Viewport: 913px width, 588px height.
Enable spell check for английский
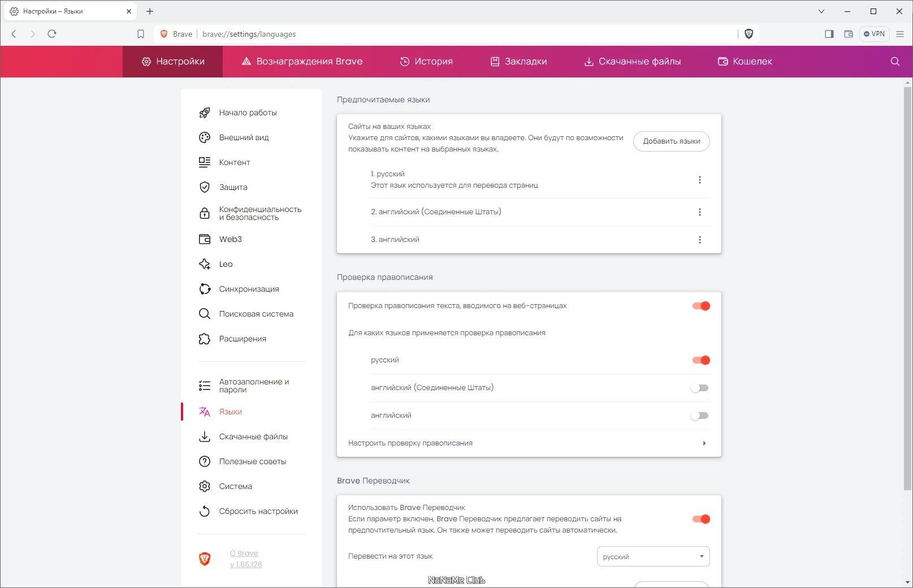coord(700,416)
